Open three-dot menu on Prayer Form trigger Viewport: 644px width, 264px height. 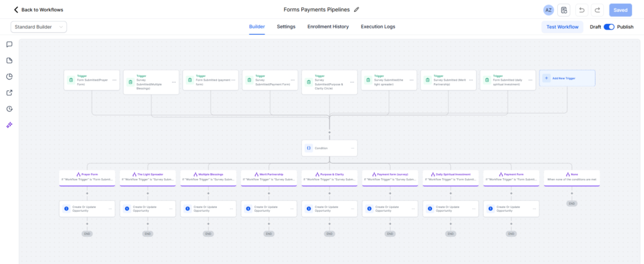click(114, 80)
